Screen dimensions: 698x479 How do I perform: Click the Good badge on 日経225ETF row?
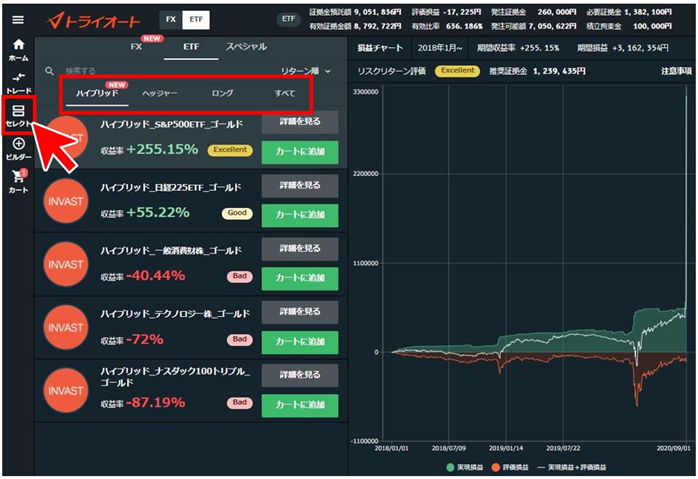pyautogui.click(x=237, y=213)
